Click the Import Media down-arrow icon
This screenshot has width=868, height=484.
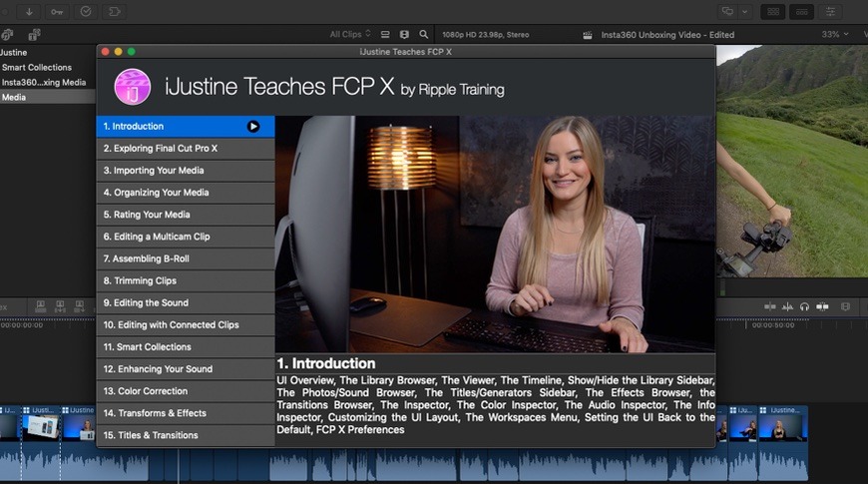[29, 12]
